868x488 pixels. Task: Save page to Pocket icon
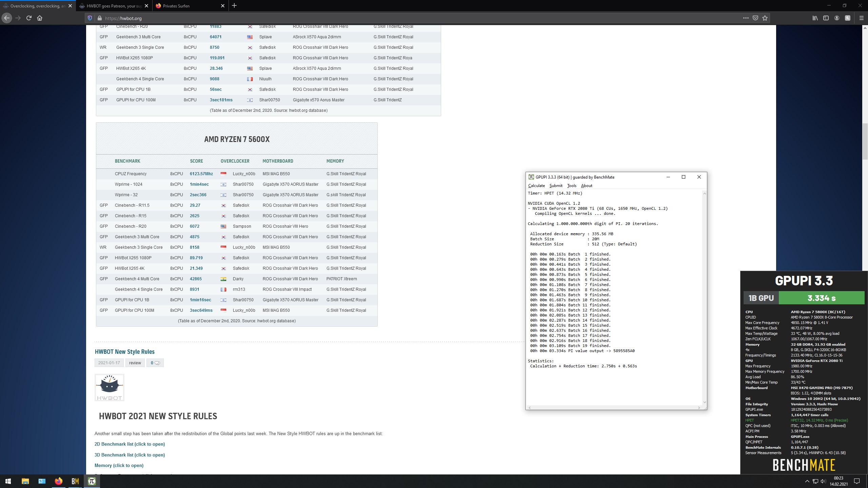pos(755,18)
